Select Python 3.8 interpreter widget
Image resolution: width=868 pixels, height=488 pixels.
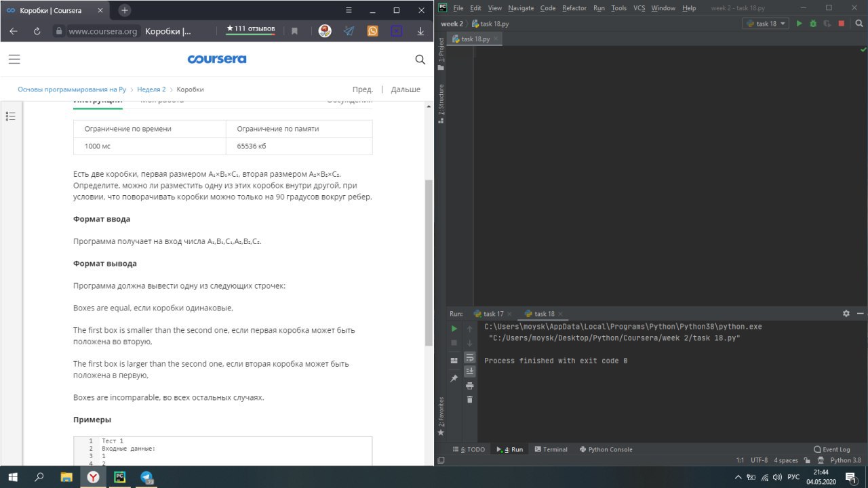click(846, 460)
